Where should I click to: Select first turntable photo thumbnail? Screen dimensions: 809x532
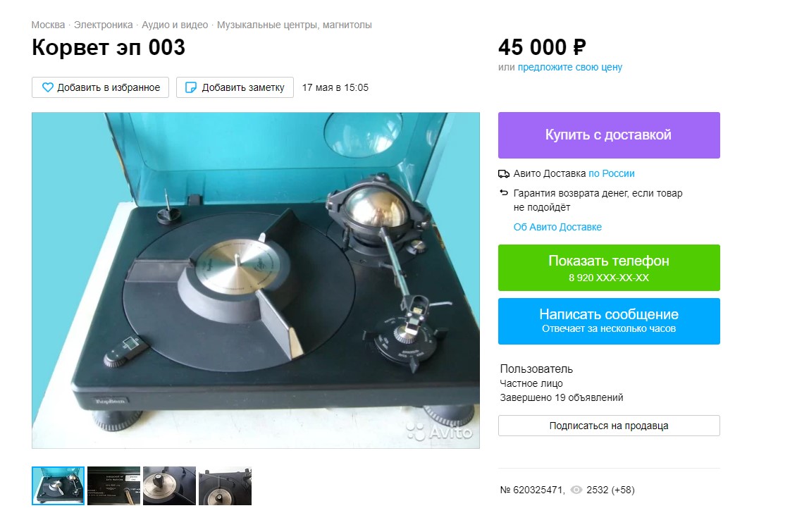[x=58, y=485]
